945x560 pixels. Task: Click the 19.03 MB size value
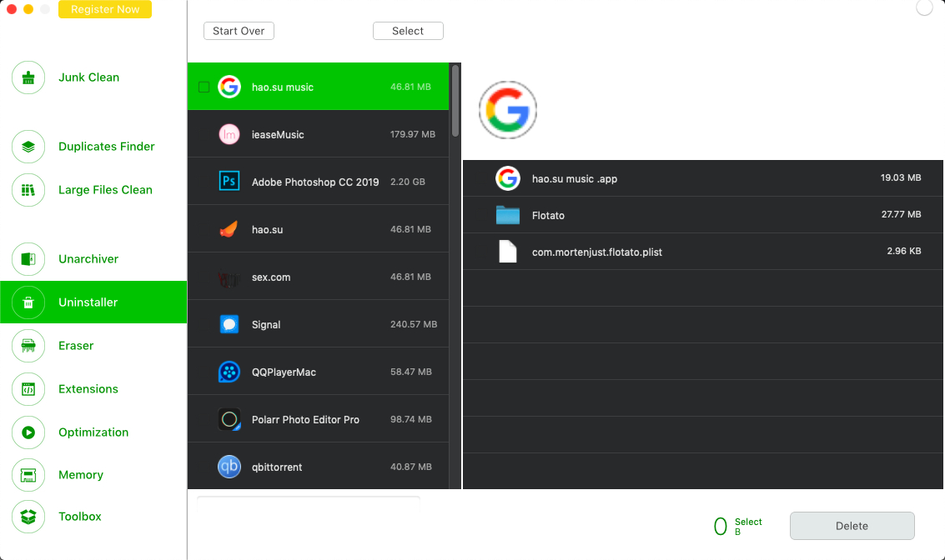click(x=901, y=177)
